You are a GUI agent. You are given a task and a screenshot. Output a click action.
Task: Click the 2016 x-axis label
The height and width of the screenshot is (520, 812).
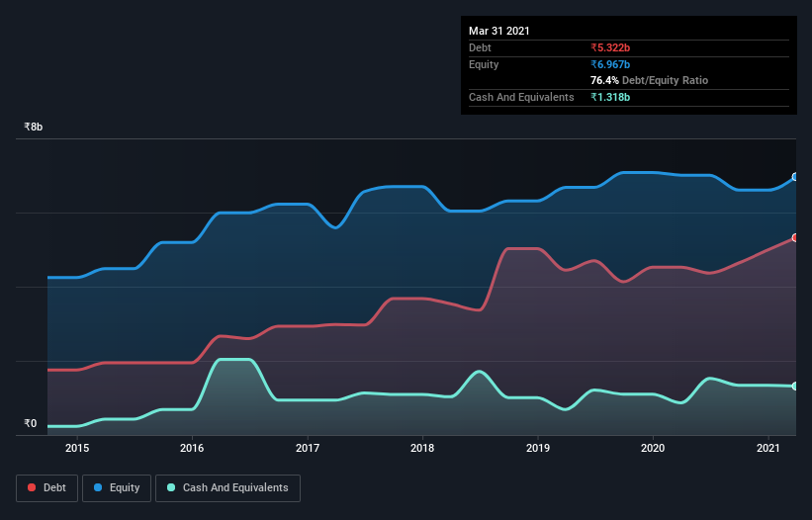tap(192, 448)
